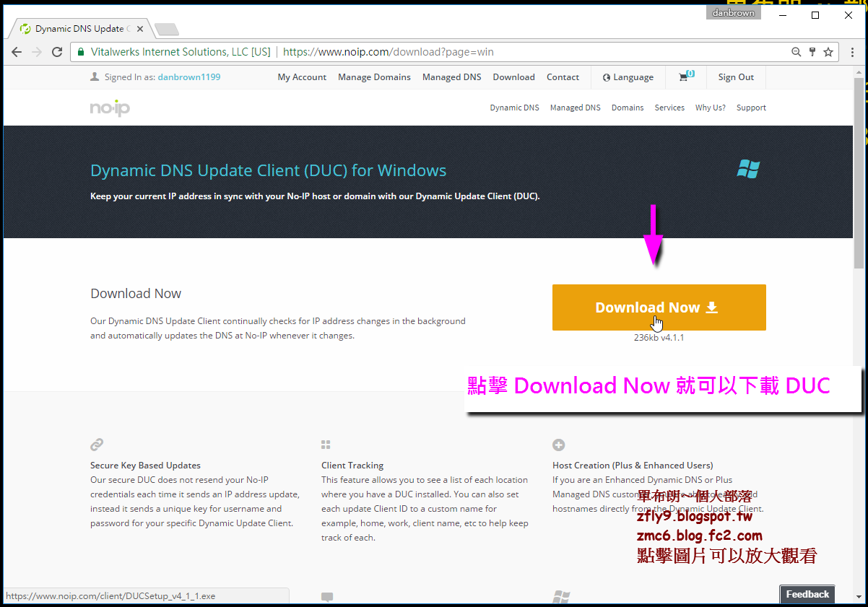Open the Feedback button
The image size is (868, 607).
click(x=807, y=594)
